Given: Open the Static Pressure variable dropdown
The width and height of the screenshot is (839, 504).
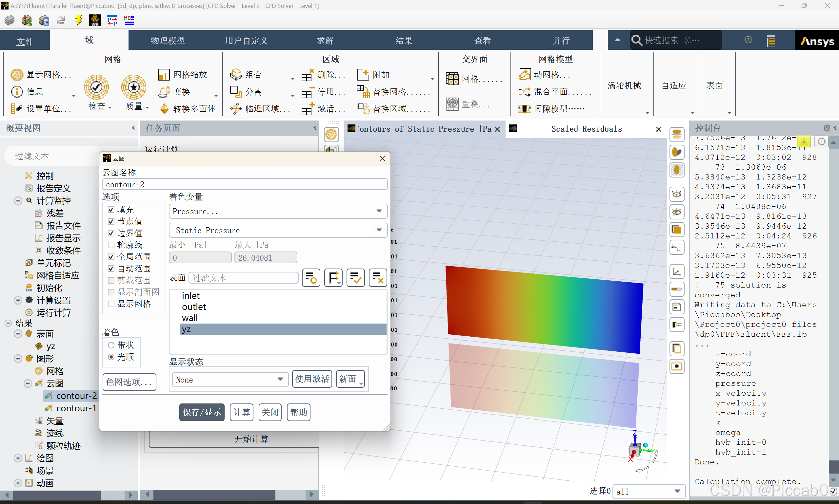Looking at the screenshot, I should click(x=379, y=230).
